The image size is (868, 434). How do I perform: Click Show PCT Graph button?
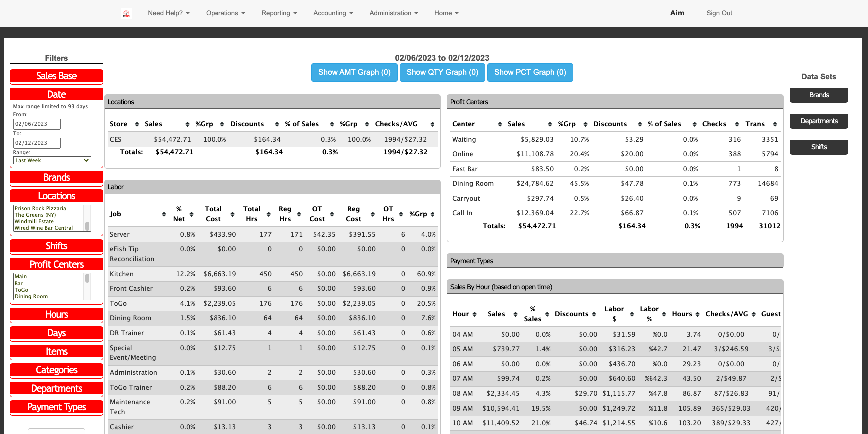(530, 72)
